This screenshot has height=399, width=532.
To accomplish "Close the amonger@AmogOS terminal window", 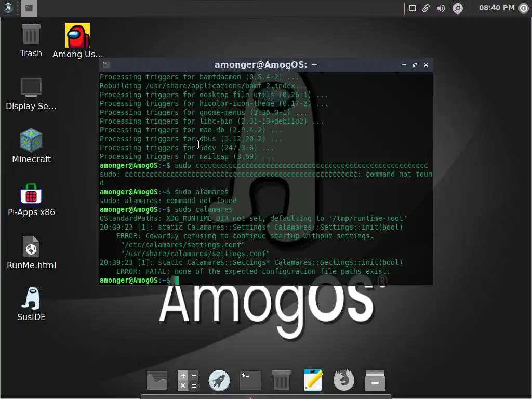I will pyautogui.click(x=426, y=65).
